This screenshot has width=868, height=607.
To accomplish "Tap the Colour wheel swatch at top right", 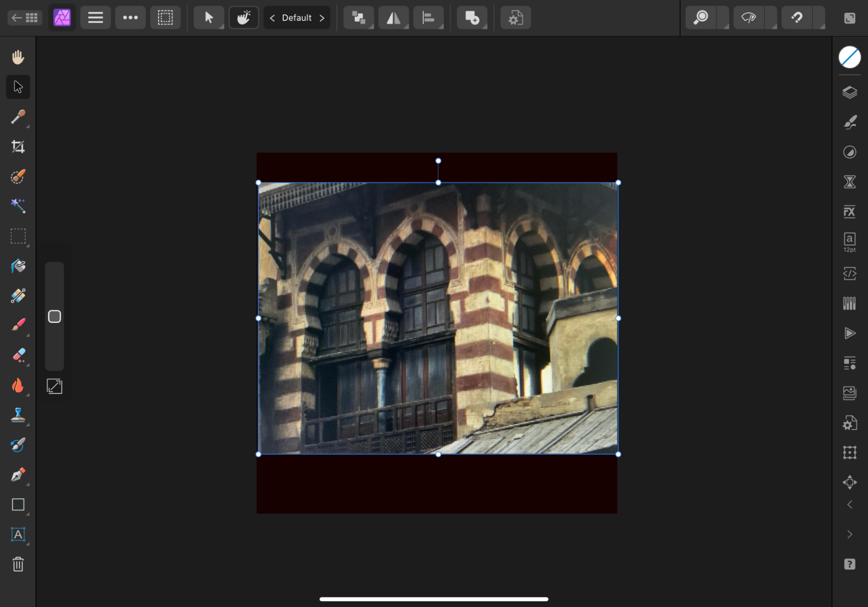I will (849, 56).
